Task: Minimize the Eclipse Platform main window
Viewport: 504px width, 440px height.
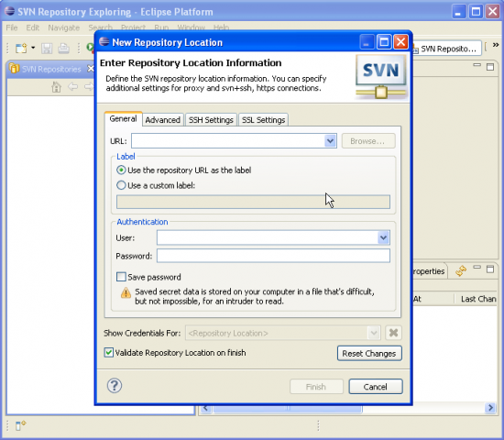Action: (459, 12)
